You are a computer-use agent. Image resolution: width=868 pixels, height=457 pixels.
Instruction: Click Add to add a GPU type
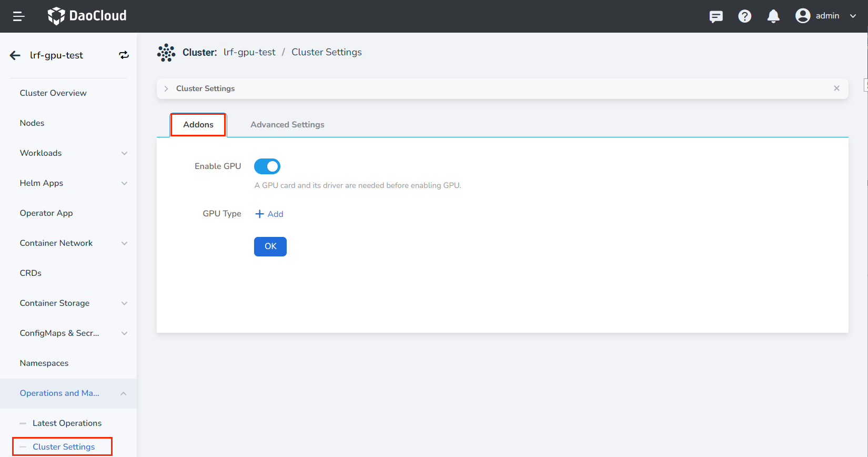coord(269,214)
